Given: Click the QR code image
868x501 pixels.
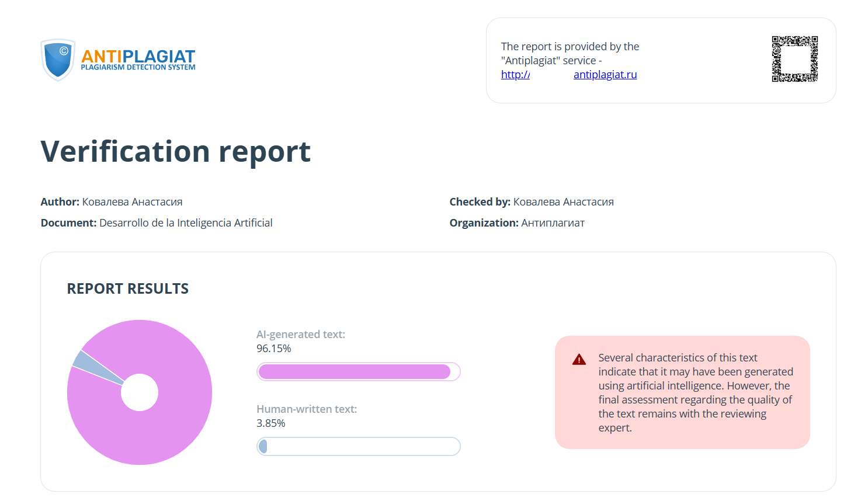Looking at the screenshot, I should click(x=794, y=59).
